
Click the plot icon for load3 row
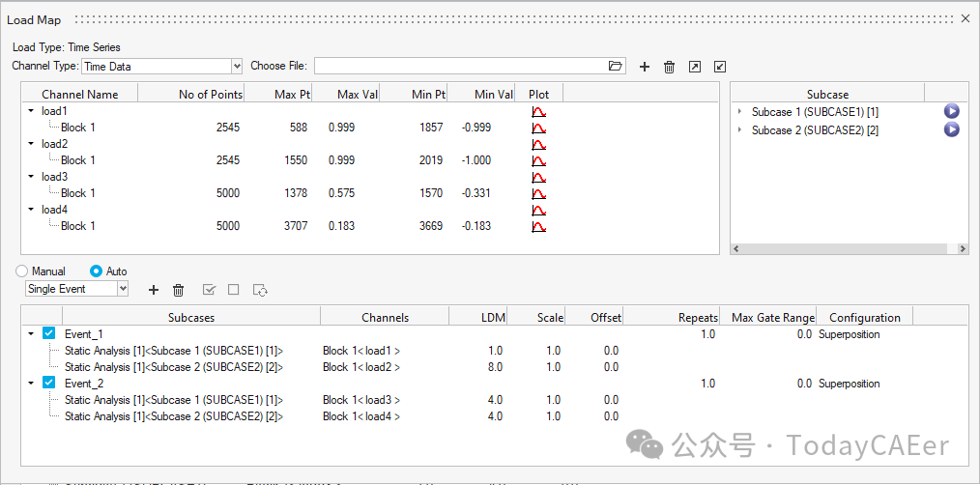(x=539, y=177)
